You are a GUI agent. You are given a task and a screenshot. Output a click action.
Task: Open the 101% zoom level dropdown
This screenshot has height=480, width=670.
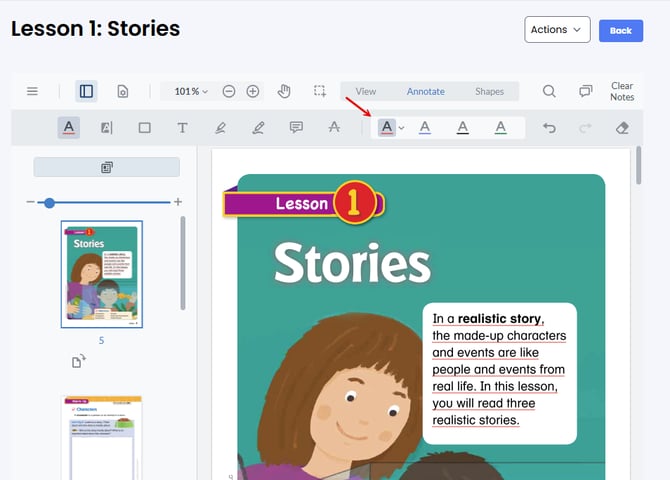click(x=191, y=91)
